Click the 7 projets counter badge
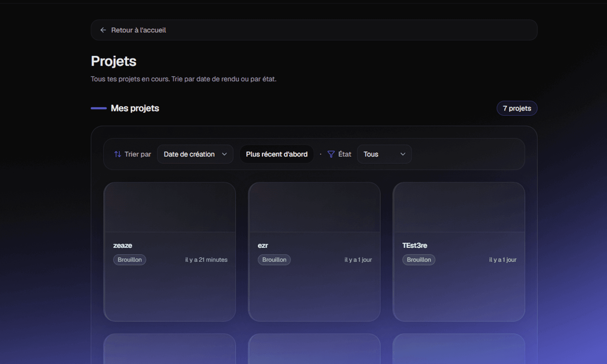 517,108
